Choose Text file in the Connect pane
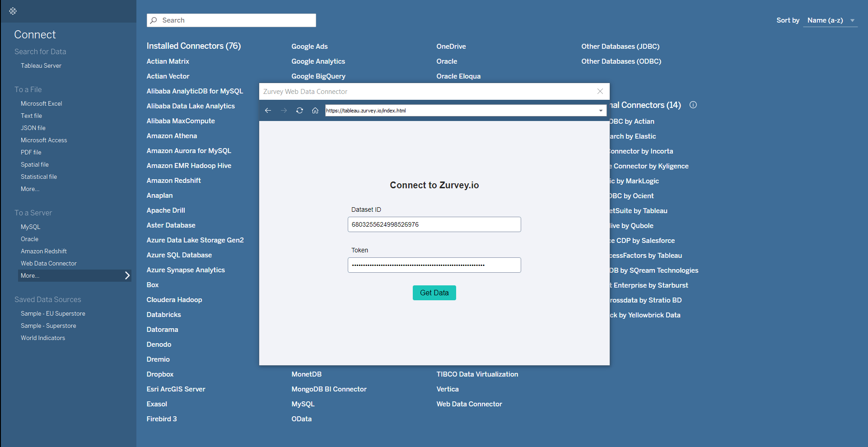The width and height of the screenshot is (868, 447). [31, 116]
